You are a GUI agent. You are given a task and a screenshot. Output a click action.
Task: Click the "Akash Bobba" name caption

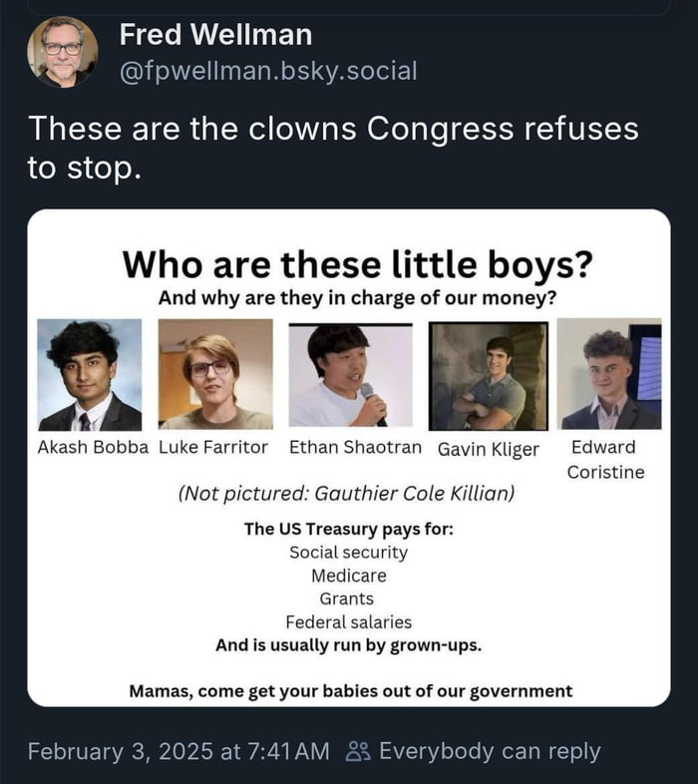tap(93, 447)
